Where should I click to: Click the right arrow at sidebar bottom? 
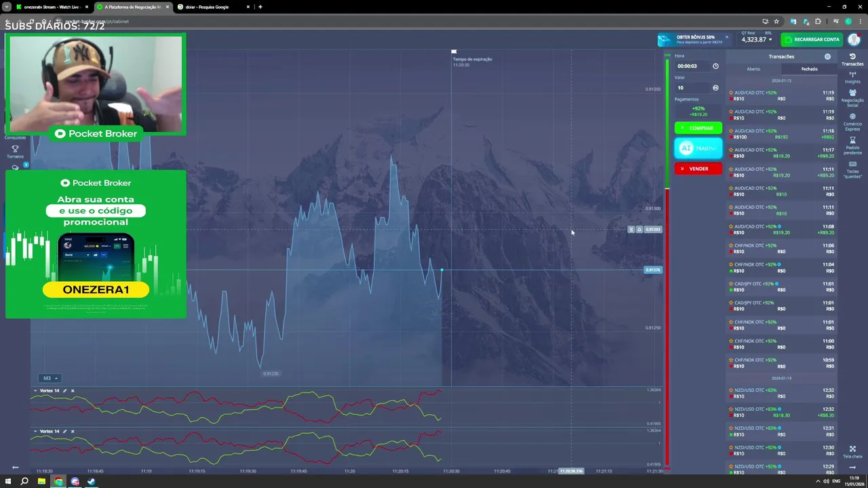tap(852, 467)
